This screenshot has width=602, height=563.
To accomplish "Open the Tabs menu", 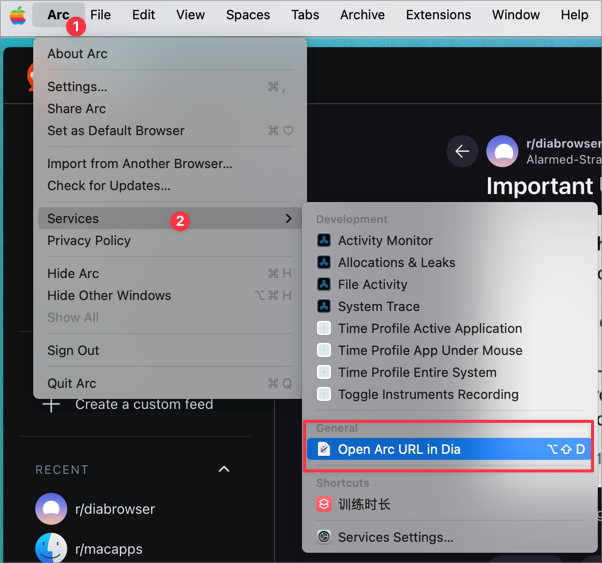I will coord(305,15).
